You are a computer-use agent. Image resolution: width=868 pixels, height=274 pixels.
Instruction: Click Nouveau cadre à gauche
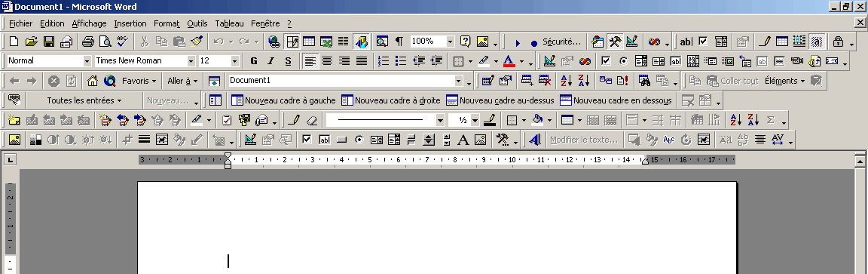pos(283,100)
